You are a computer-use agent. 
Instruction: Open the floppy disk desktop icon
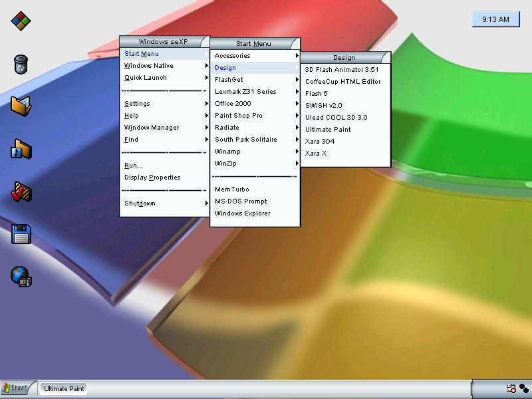point(21,234)
